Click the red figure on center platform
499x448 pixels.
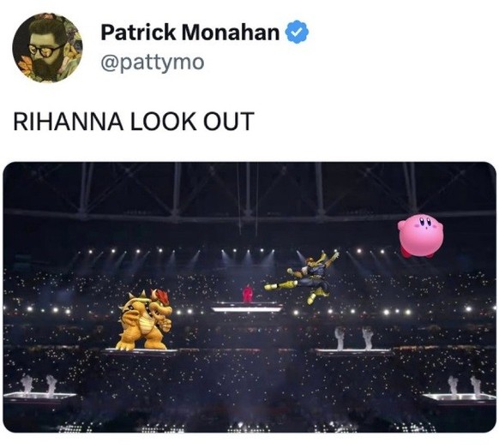click(247, 294)
